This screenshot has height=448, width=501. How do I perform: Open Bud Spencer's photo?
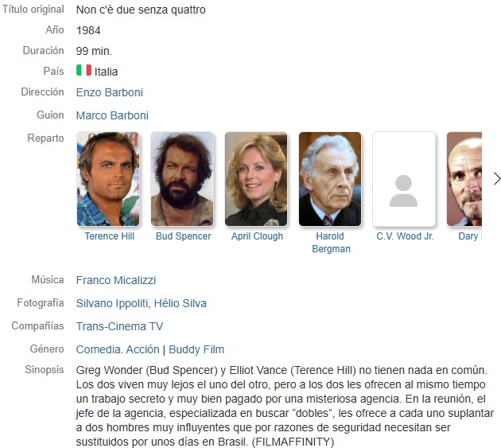click(182, 179)
